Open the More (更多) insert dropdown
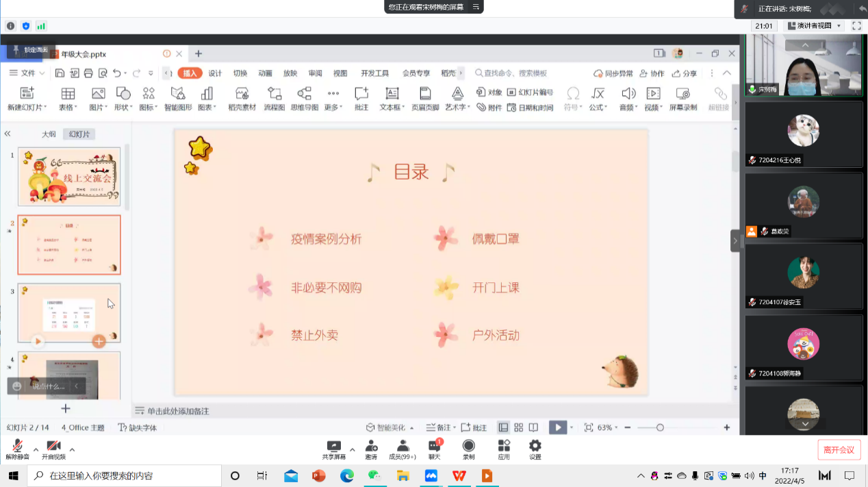Viewport: 868px width, 487px height. 333,99
